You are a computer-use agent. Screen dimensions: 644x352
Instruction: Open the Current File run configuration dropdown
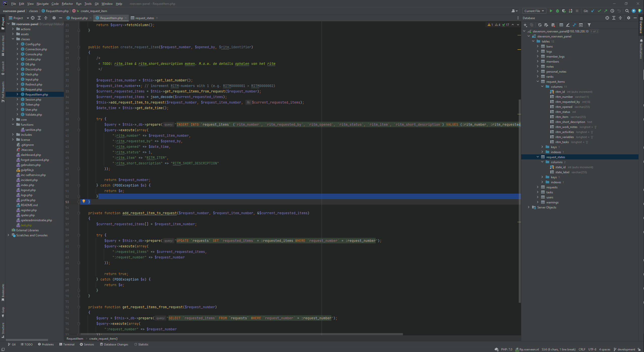coord(534,11)
